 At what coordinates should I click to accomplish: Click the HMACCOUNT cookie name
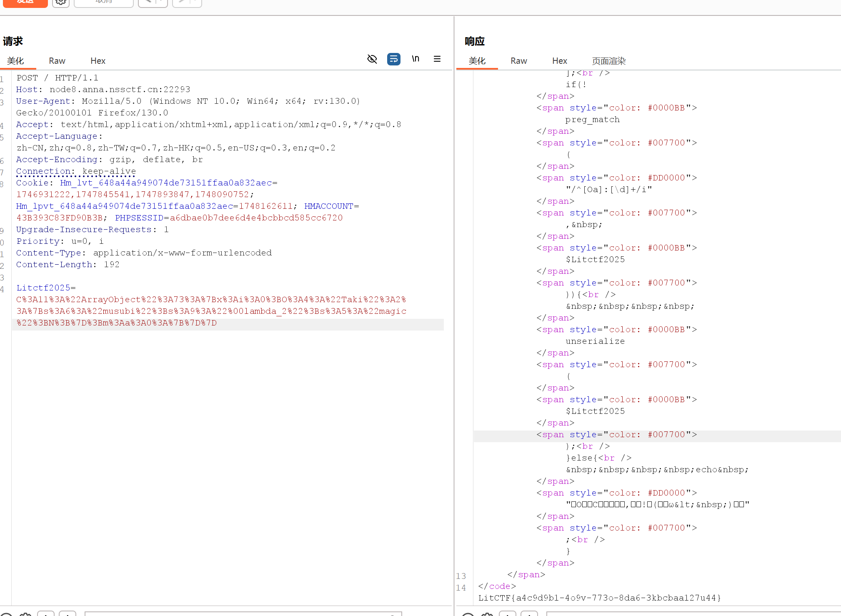329,206
